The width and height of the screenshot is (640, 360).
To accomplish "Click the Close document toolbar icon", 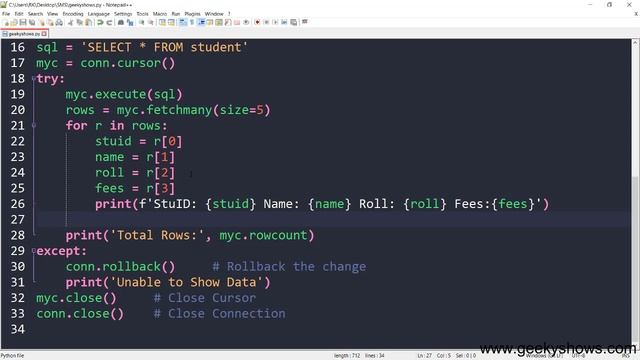I will pyautogui.click(x=42, y=22).
